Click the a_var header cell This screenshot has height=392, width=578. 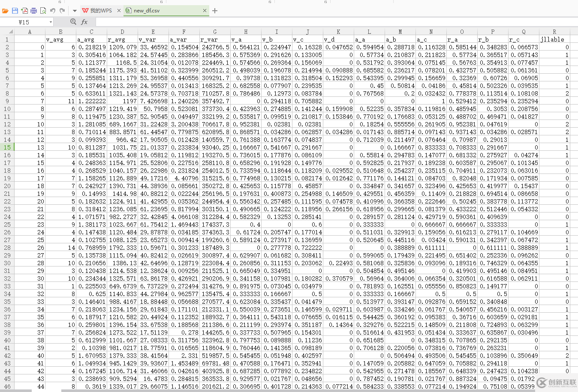(x=184, y=39)
